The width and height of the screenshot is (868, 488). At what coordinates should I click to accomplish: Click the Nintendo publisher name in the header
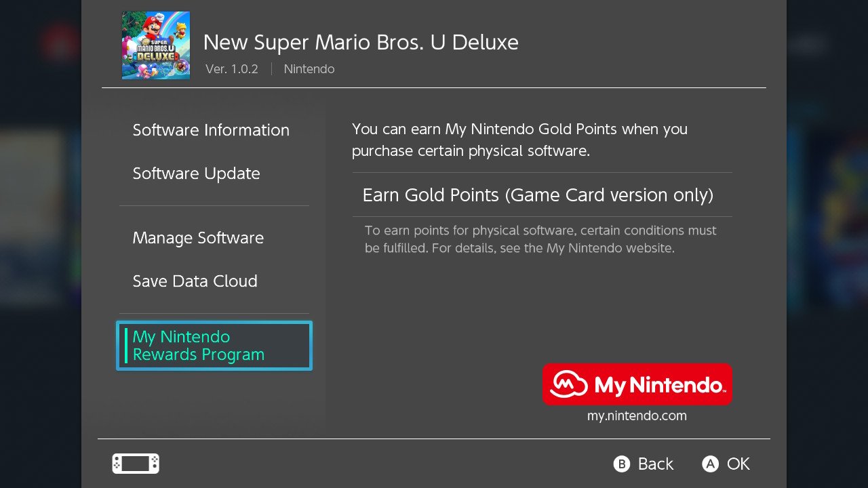(309, 69)
